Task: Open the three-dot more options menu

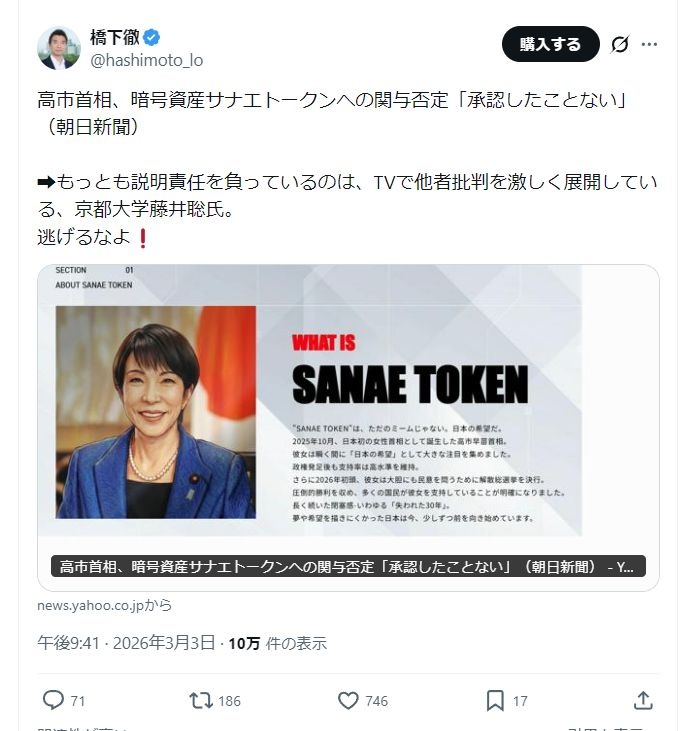Action: 650,44
